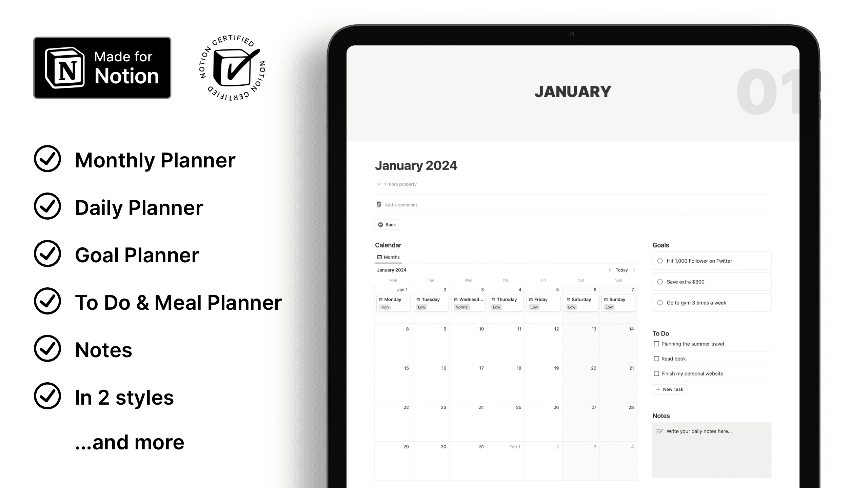
Task: Click the Planning the summer travel task item
Action: 693,344
